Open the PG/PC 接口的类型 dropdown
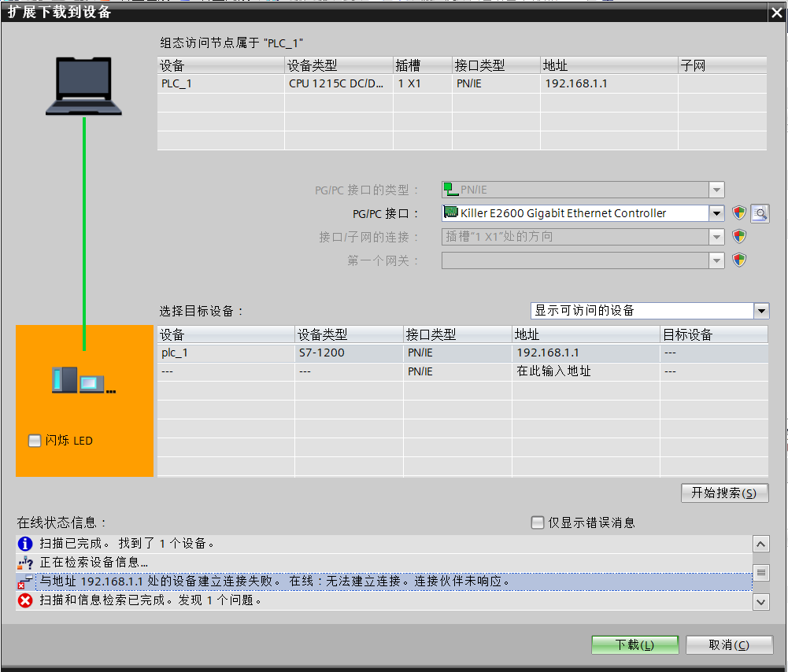The image size is (788, 672). coord(716,190)
